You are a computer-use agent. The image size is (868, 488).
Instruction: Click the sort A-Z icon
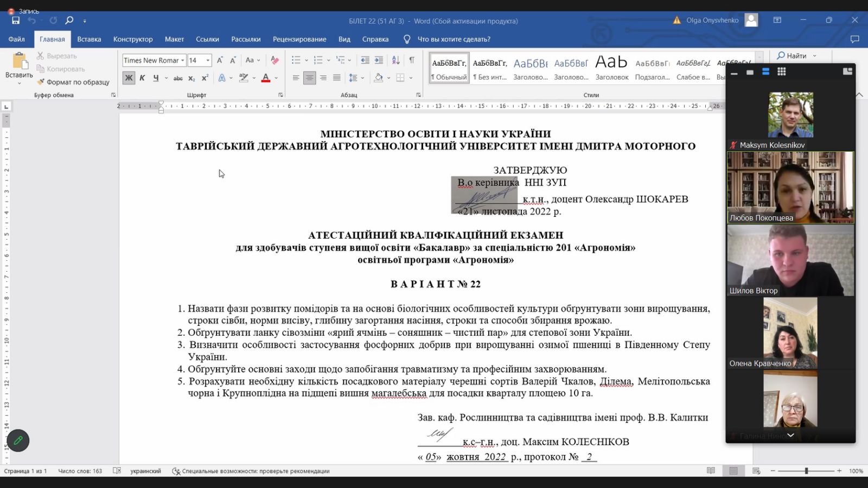[396, 60]
